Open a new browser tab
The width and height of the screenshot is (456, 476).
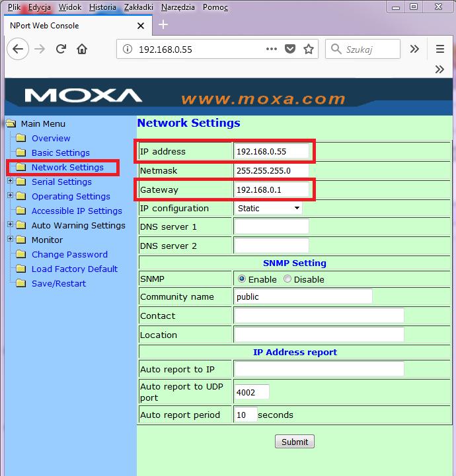(163, 24)
